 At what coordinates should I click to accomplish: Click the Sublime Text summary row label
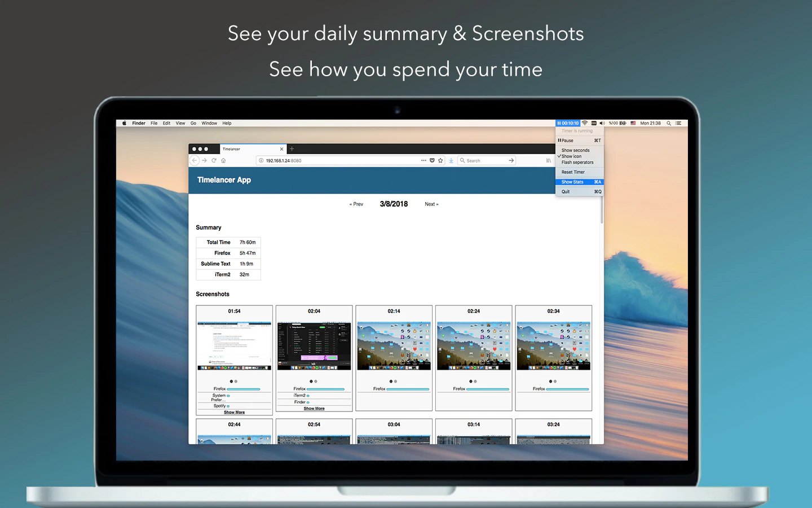(215, 264)
